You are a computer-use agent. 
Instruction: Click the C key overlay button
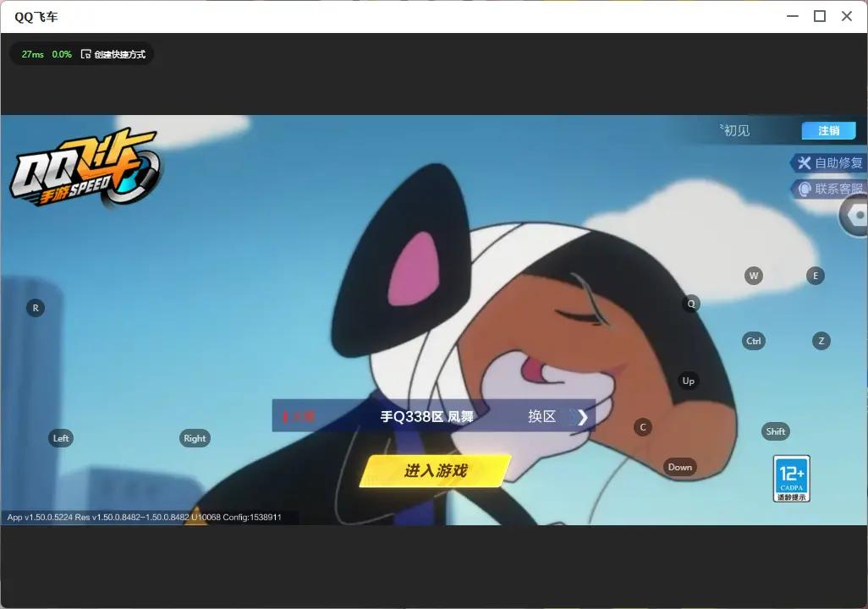coord(643,427)
